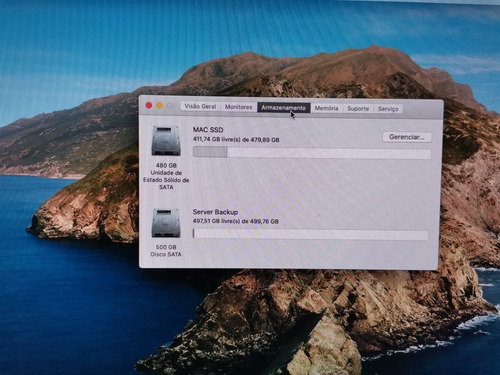Click the MAC SSD drive icon

tap(166, 141)
